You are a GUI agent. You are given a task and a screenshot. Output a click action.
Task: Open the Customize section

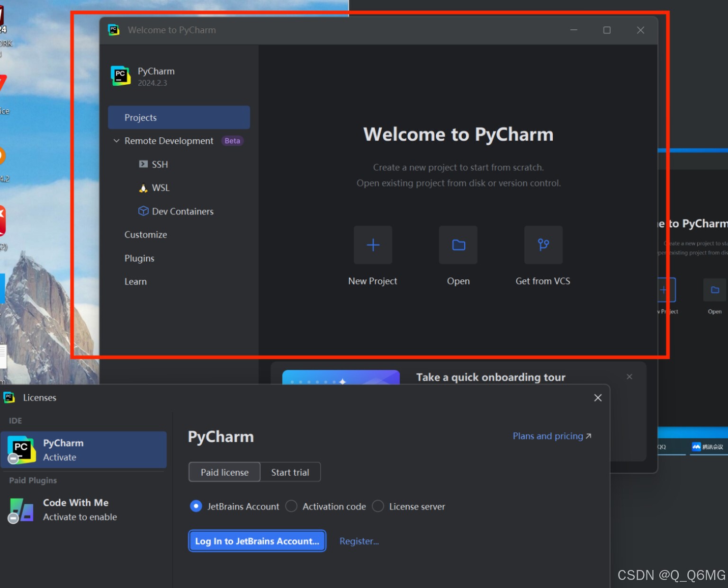tap(145, 235)
